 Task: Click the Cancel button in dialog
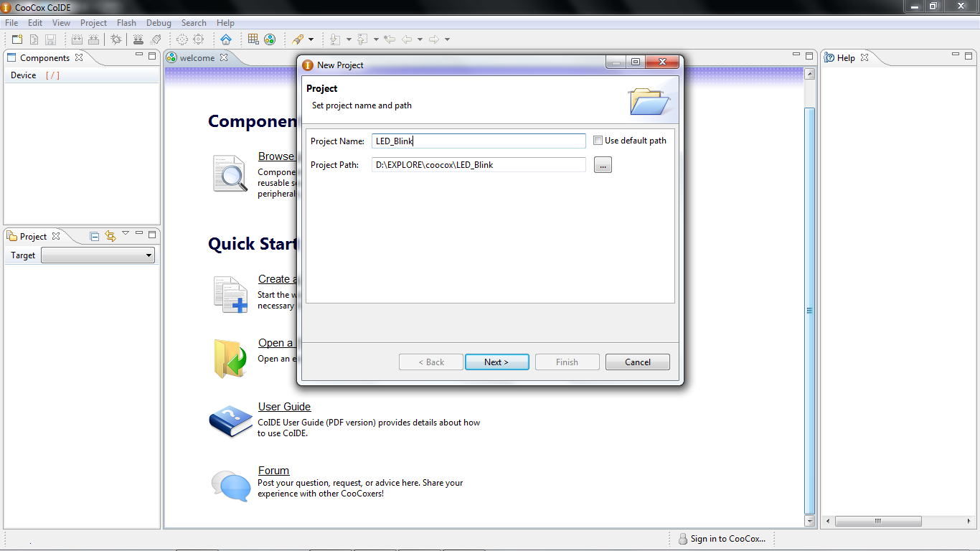point(638,362)
